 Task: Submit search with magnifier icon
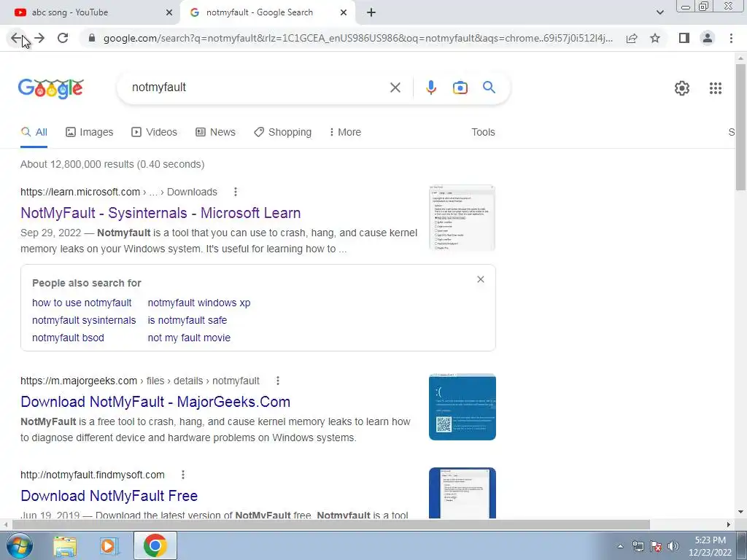point(489,87)
